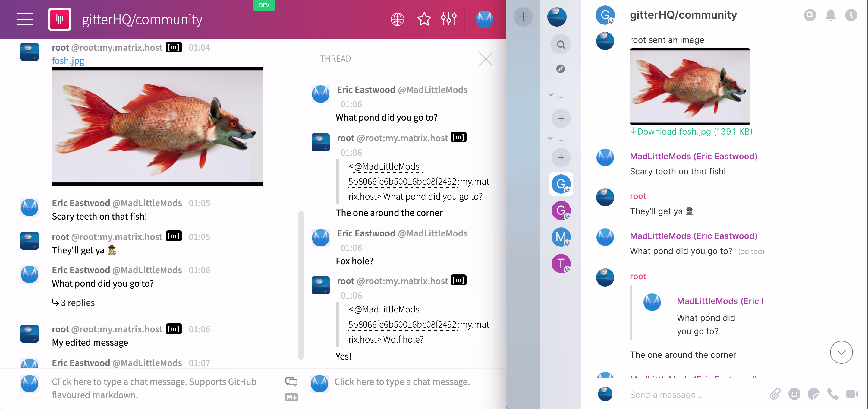Viewport: 868px width, 409px height.
Task: Toggle notifications bell for the room
Action: click(x=830, y=15)
